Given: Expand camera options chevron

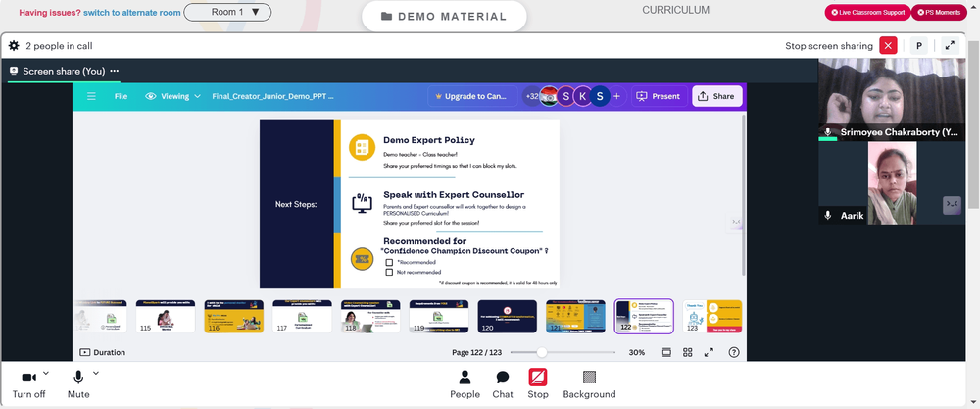Looking at the screenshot, I should click(x=46, y=373).
